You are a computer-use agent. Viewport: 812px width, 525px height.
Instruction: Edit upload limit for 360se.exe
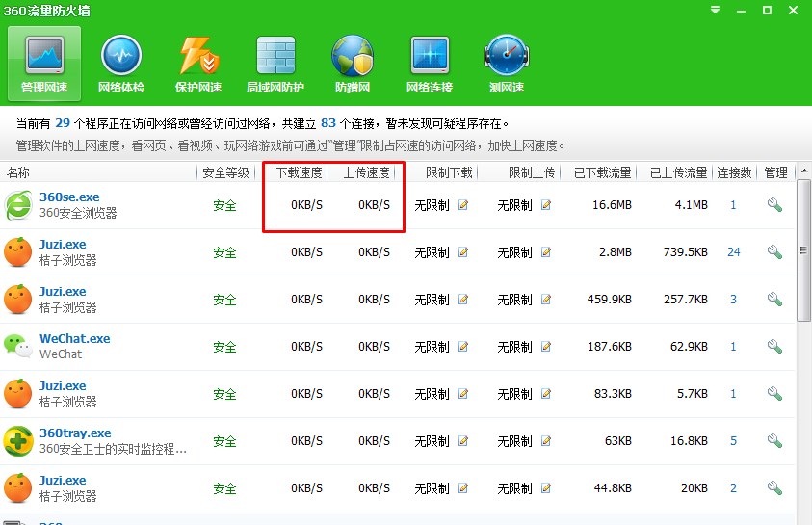[x=546, y=205]
